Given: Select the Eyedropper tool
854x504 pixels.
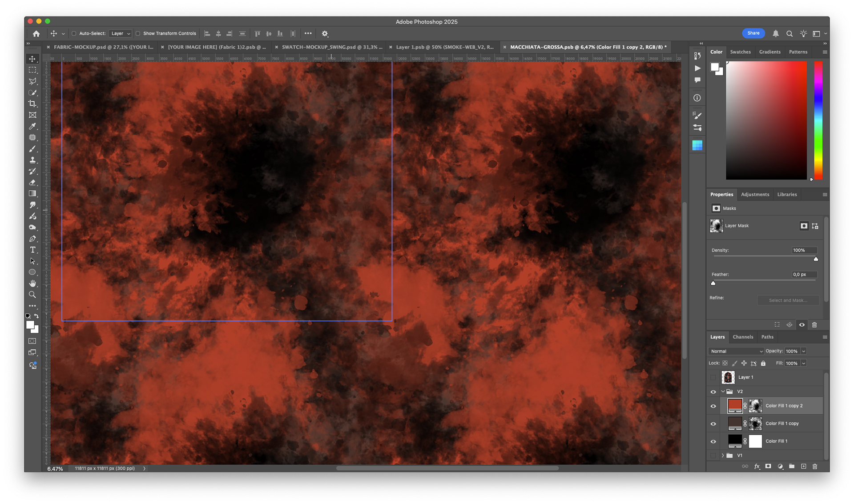Looking at the screenshot, I should point(32,126).
